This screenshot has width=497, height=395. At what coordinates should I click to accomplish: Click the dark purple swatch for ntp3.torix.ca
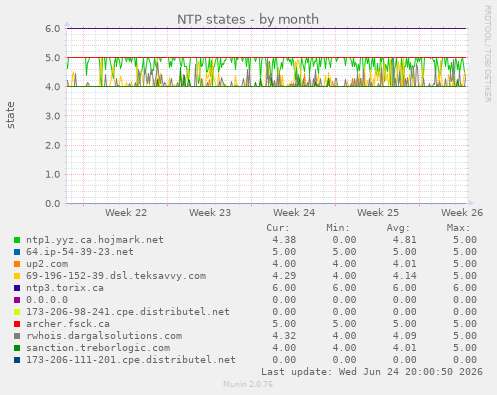[x=17, y=288]
